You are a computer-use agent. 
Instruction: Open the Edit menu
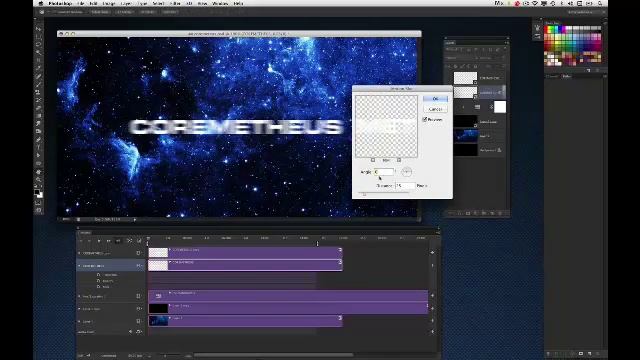93,3
